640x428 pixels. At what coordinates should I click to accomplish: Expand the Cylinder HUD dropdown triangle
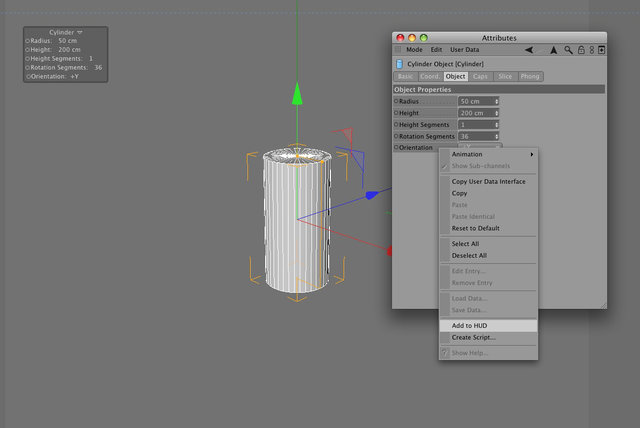pos(80,32)
